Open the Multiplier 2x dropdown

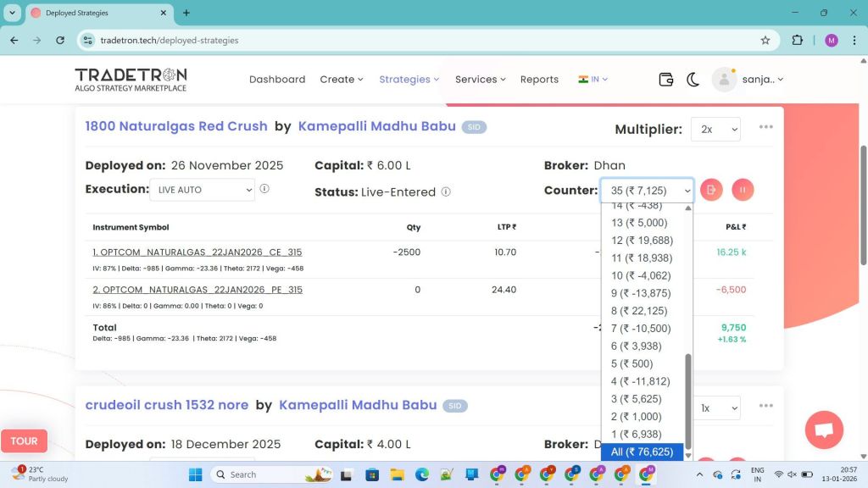(x=715, y=130)
